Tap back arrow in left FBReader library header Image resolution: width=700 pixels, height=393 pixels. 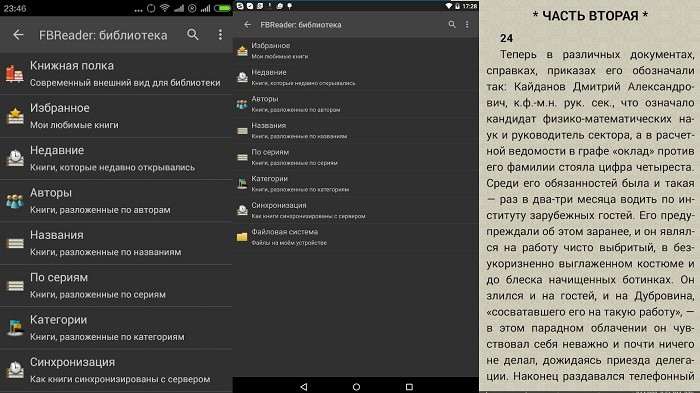point(18,34)
